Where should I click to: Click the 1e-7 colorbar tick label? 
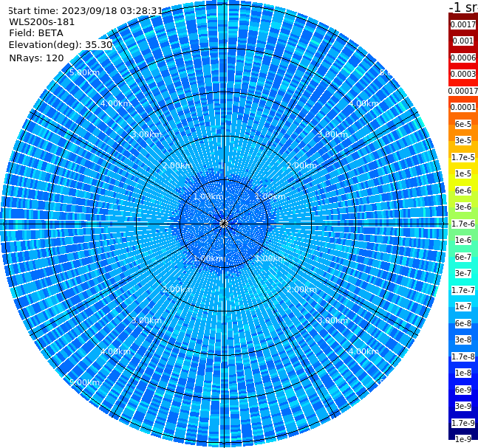(x=463, y=306)
